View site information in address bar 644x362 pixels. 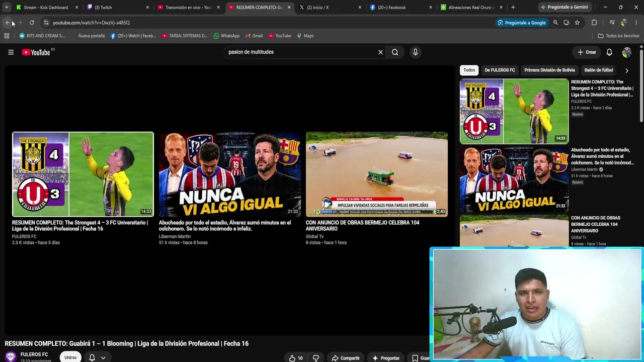(46, 23)
